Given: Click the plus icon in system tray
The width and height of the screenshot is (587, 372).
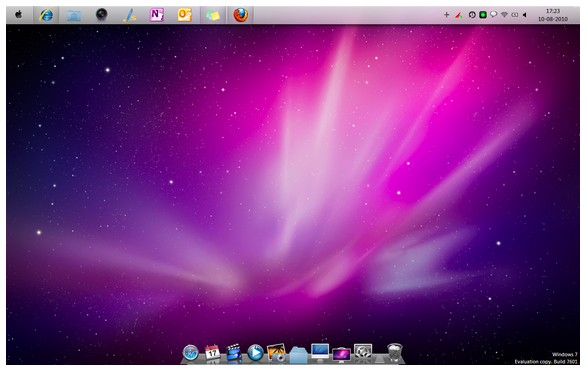Looking at the screenshot, I should [x=446, y=15].
